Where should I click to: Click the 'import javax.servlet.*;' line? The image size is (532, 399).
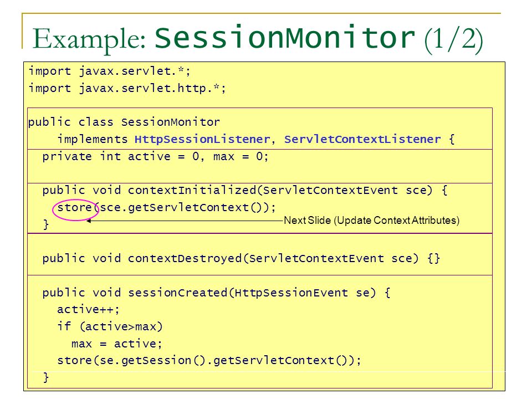pos(110,71)
